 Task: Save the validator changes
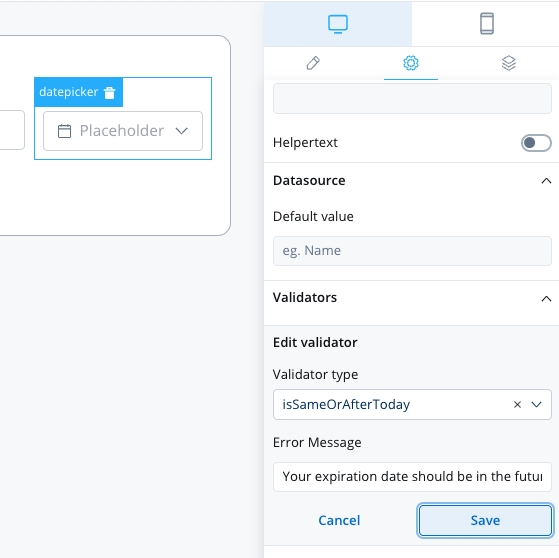coord(485,520)
